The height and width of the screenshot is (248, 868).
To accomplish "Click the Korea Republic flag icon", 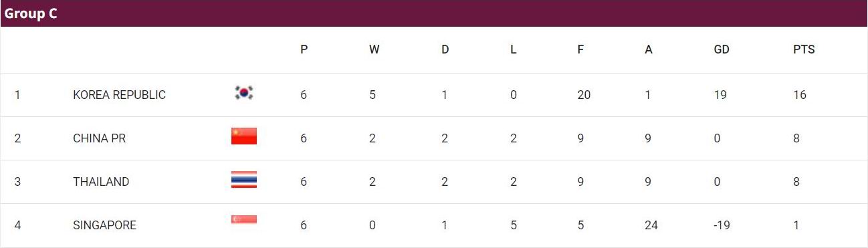I will point(244,93).
